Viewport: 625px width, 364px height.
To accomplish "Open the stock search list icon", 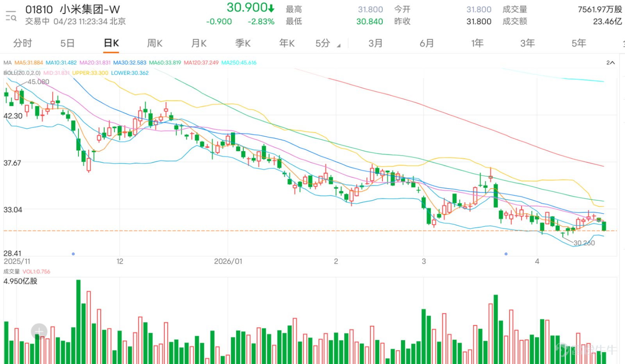I will click(11, 16).
